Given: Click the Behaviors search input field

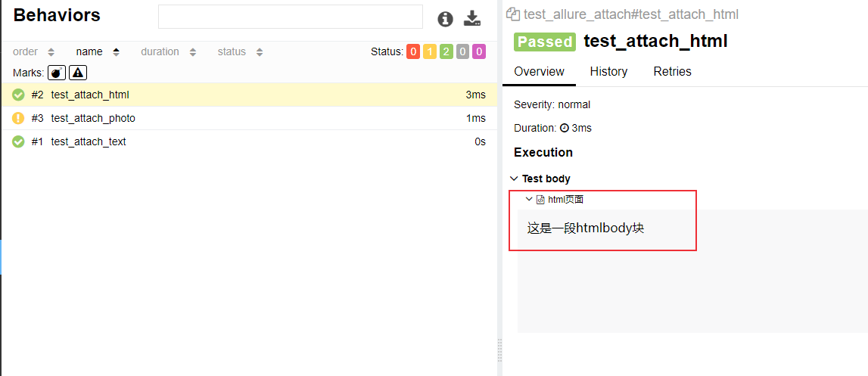Looking at the screenshot, I should (x=290, y=17).
